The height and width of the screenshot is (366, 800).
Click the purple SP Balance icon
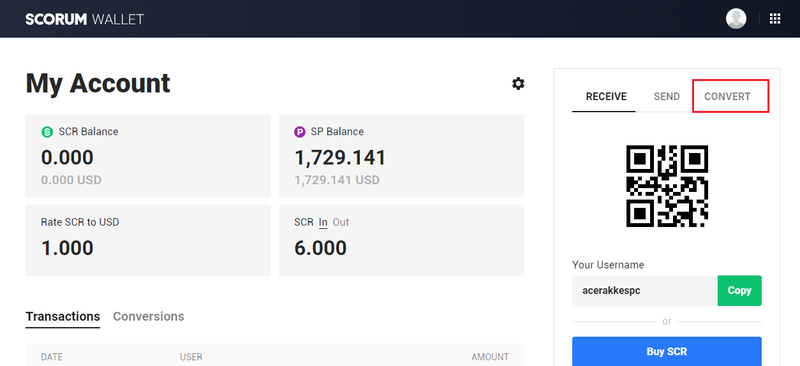point(300,132)
